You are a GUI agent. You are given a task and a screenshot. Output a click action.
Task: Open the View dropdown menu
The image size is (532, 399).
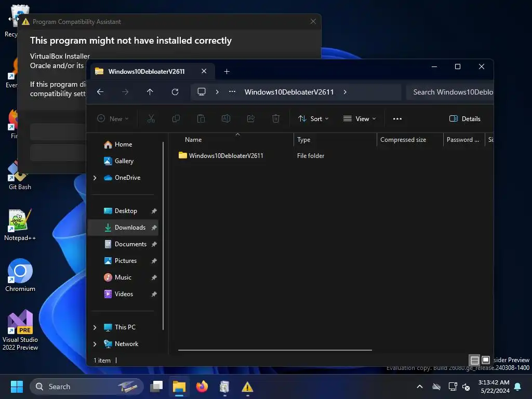coord(360,119)
